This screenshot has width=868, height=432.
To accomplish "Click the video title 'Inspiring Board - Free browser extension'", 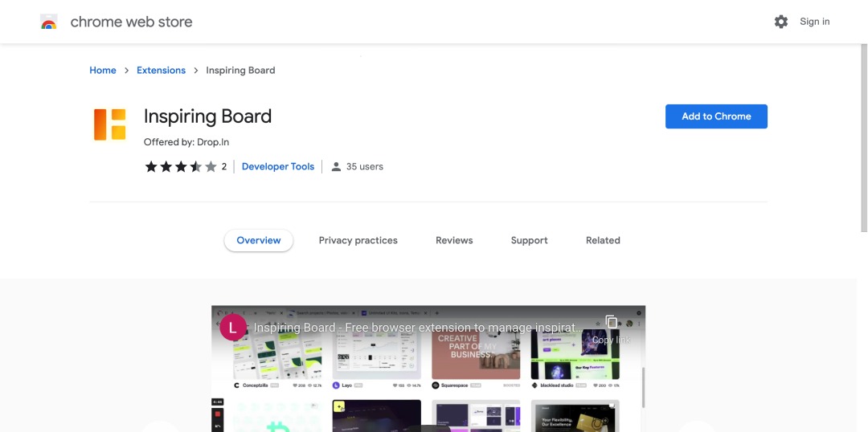I will coord(418,328).
